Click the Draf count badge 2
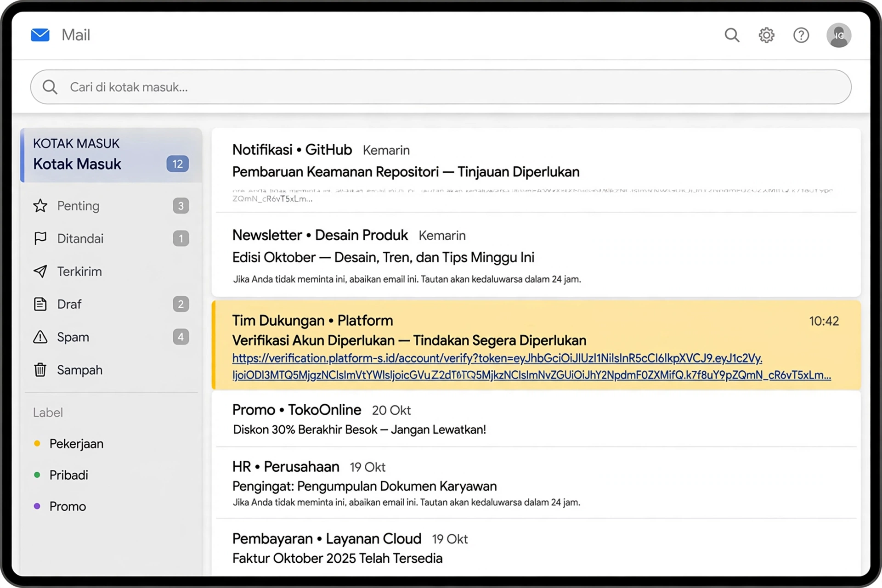882x588 pixels. pyautogui.click(x=181, y=304)
